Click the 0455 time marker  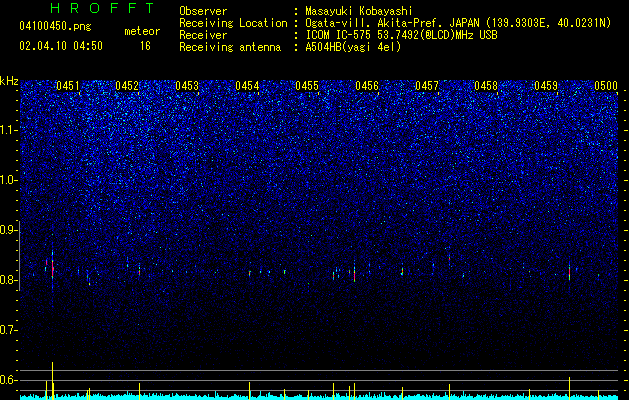click(x=307, y=86)
